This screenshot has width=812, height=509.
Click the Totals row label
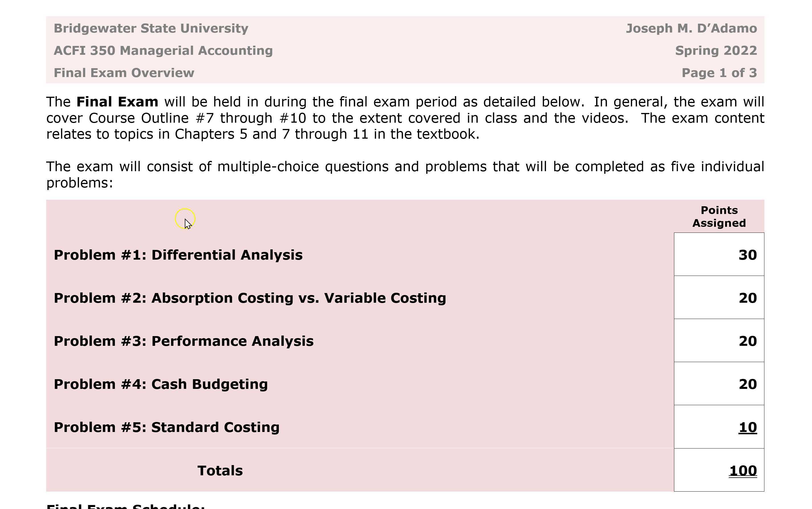(220, 470)
